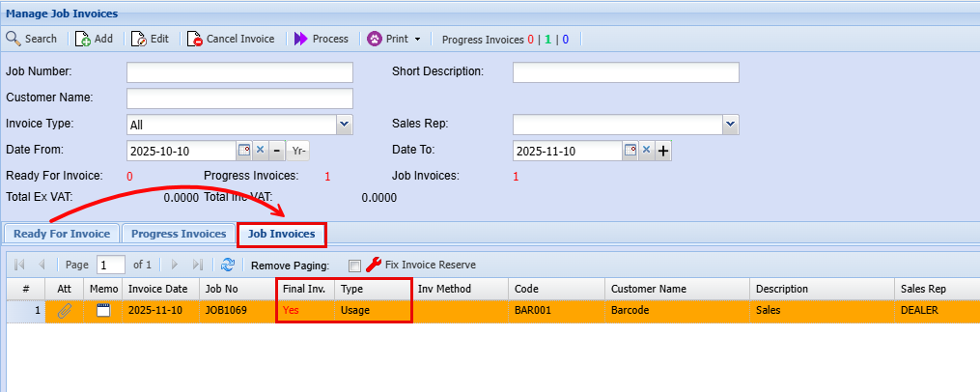Viewport: 980px width, 392px height.
Task: Toggle the Remove Paging checkbox
Action: pyautogui.click(x=354, y=266)
